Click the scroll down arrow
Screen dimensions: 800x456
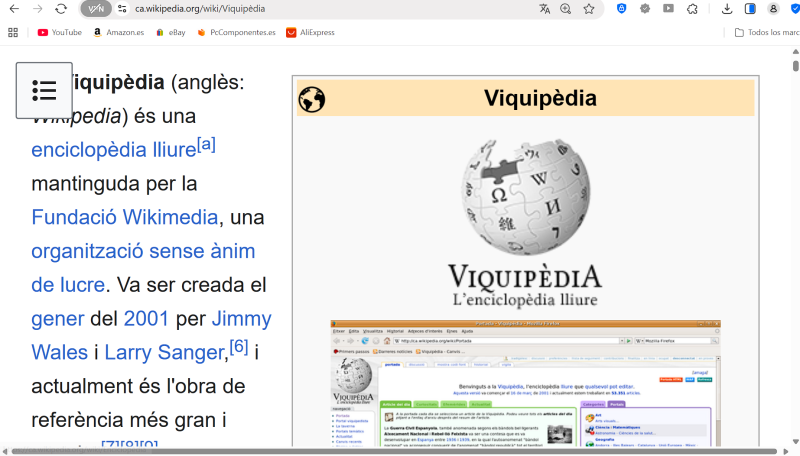(x=795, y=442)
